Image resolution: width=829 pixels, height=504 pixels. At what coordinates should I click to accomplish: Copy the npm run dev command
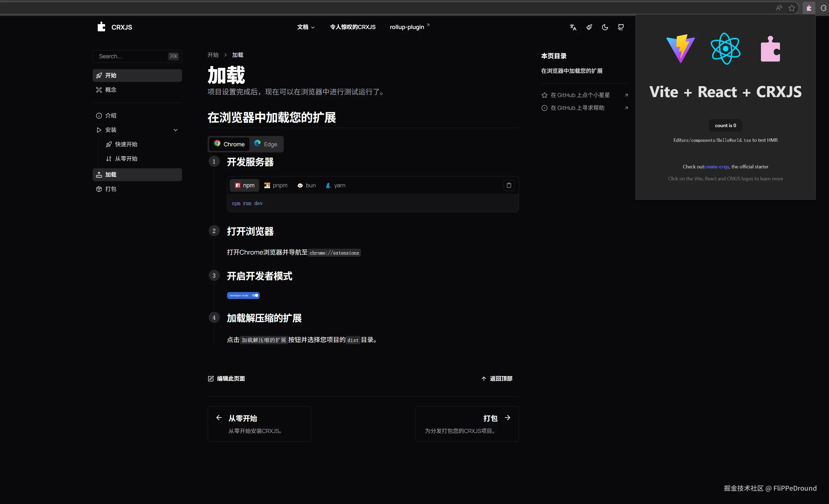509,185
